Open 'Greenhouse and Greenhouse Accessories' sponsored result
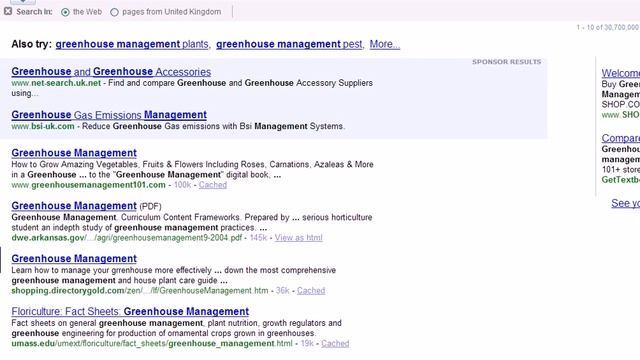640x360 pixels. tap(111, 71)
